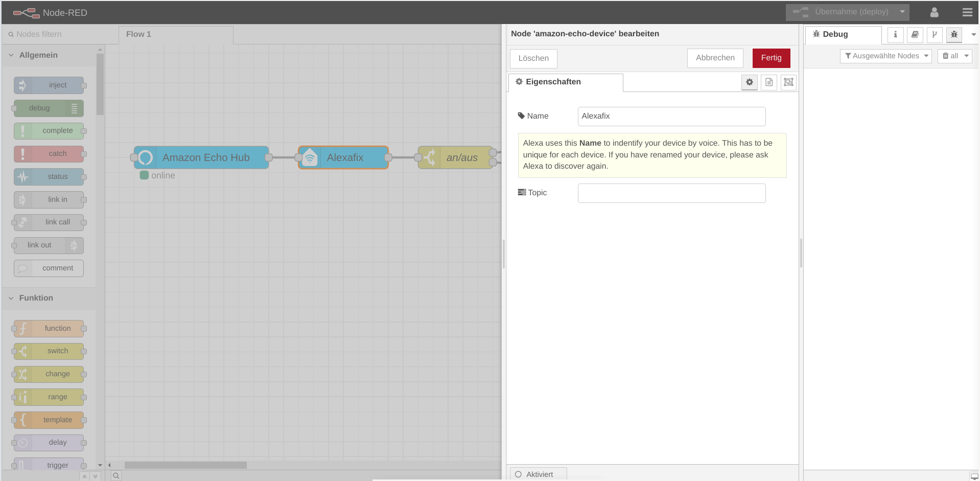The height and width of the screenshot is (481, 980).
Task: Switch to the Flow 1 tab
Action: [x=176, y=34]
